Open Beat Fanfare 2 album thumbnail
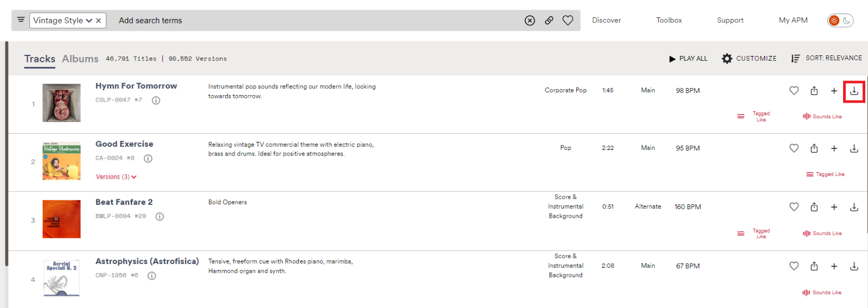This screenshot has width=868, height=308. 62,219
